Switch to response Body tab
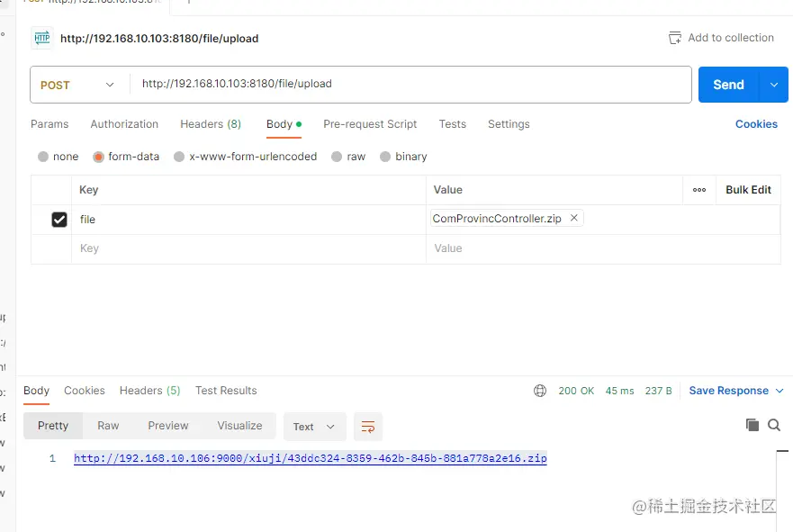This screenshot has height=532, width=793. pyautogui.click(x=36, y=391)
